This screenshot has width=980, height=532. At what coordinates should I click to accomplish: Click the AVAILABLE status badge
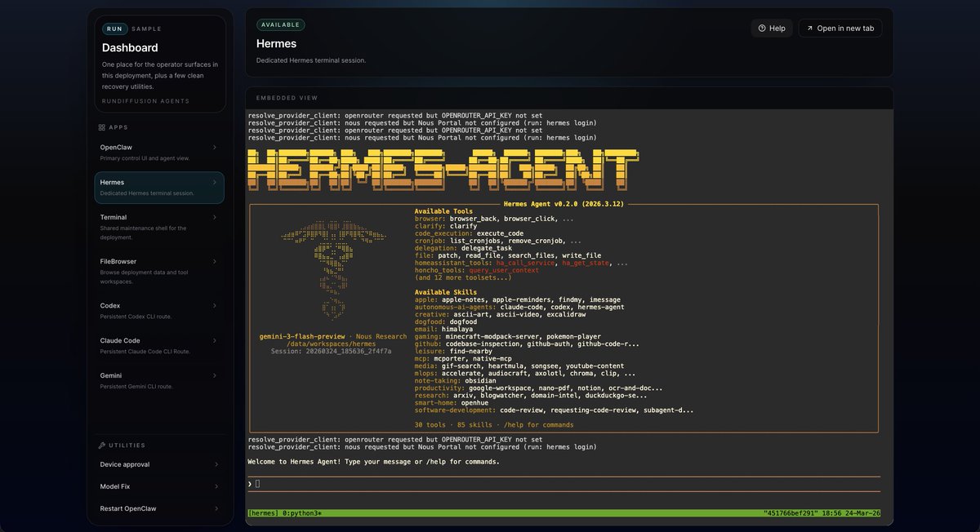click(281, 24)
